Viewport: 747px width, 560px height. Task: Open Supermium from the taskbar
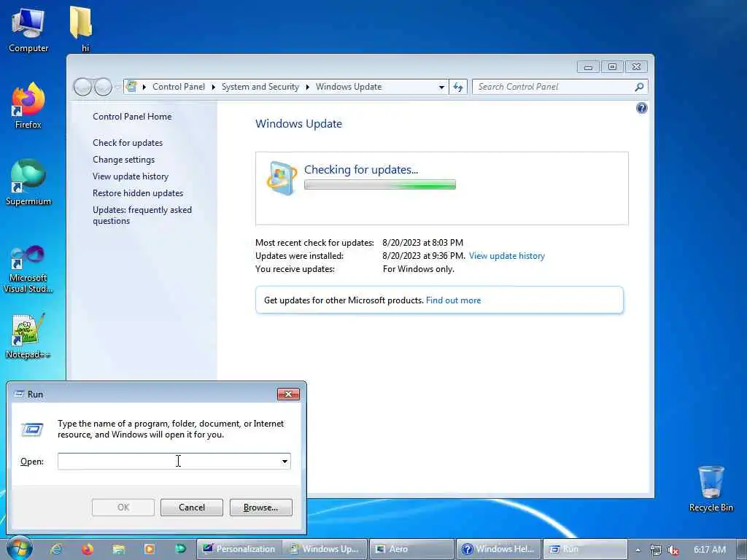180,549
